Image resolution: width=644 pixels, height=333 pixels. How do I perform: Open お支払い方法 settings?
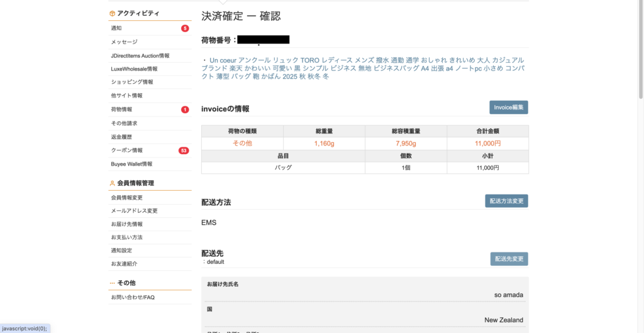point(126,237)
